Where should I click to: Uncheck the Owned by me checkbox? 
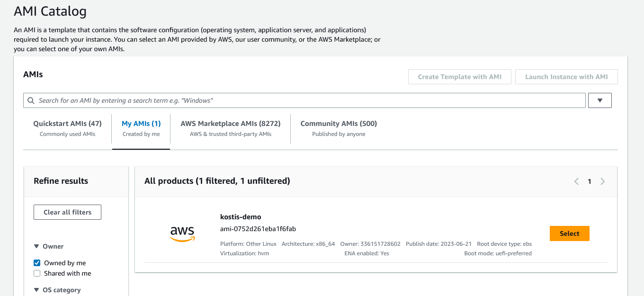(x=37, y=263)
